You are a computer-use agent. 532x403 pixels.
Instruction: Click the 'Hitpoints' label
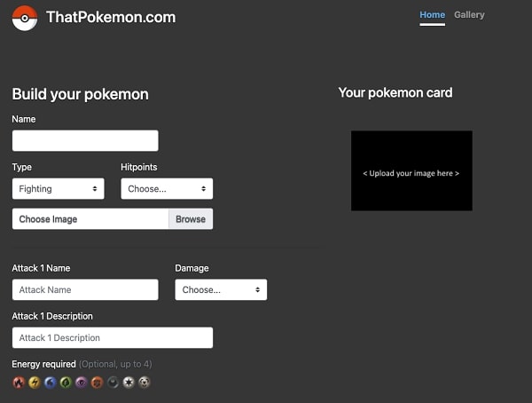tap(139, 167)
